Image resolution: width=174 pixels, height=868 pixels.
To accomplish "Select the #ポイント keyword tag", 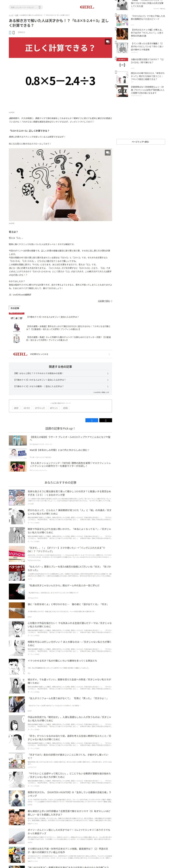I will point(54,408).
